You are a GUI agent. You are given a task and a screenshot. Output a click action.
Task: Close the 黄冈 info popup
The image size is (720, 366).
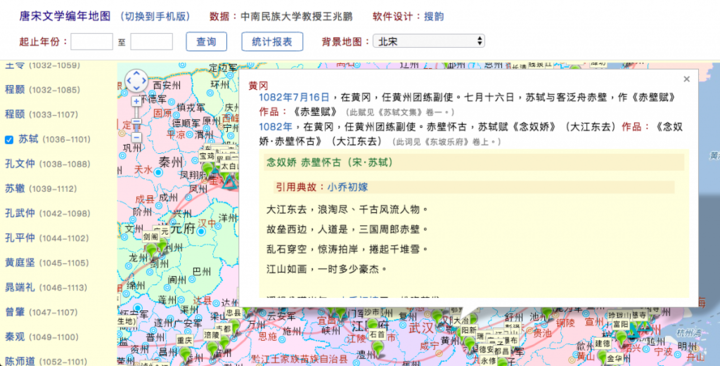(x=686, y=79)
